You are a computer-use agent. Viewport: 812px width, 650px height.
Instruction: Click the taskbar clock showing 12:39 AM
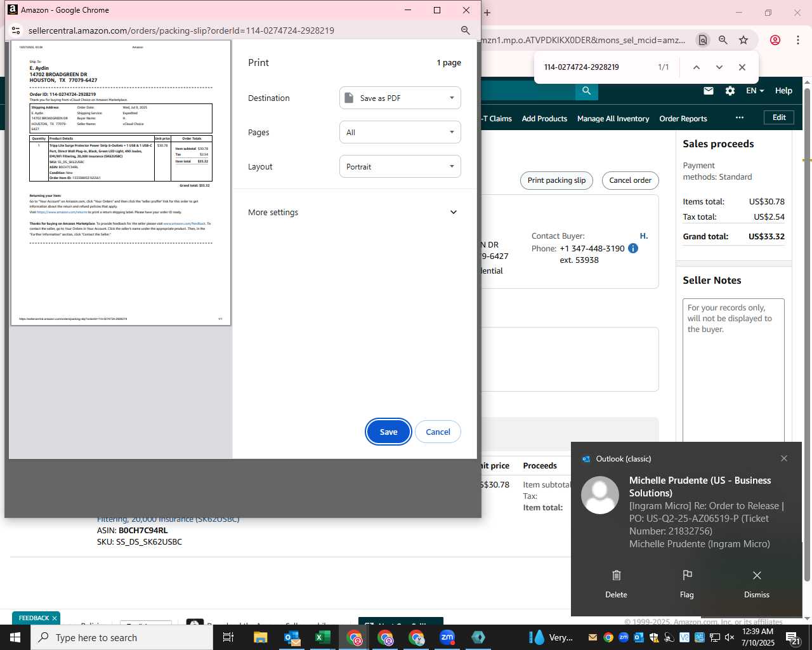(758, 637)
